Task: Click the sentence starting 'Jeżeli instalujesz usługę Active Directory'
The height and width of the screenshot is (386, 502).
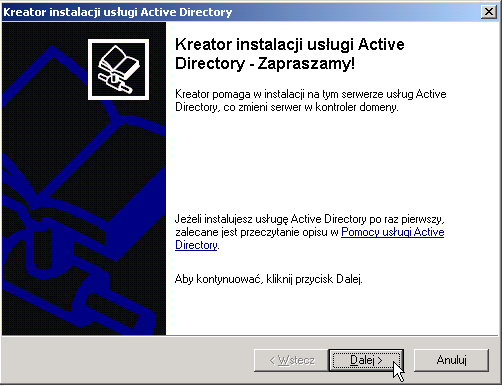Action: pos(310,232)
